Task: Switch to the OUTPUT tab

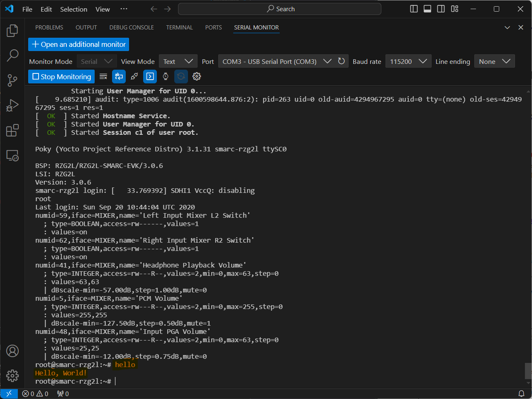Action: point(86,27)
